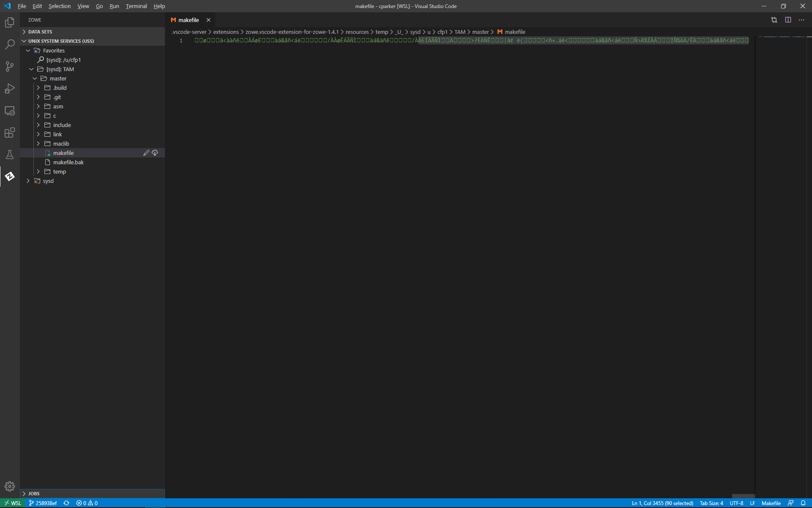
Task: Click the VS Code logo in title bar
Action: (x=7, y=6)
